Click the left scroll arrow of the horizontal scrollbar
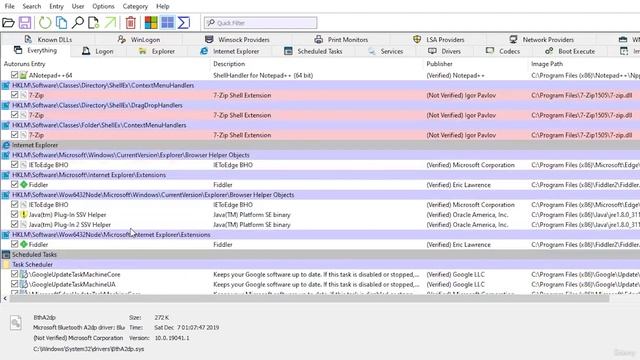Viewport: 640px width, 360px height. [x=5, y=299]
